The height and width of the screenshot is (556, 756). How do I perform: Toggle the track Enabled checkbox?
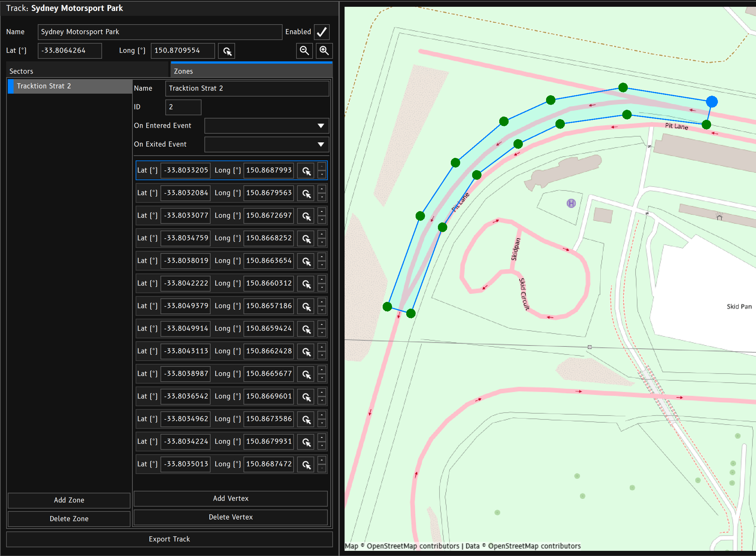(x=322, y=32)
